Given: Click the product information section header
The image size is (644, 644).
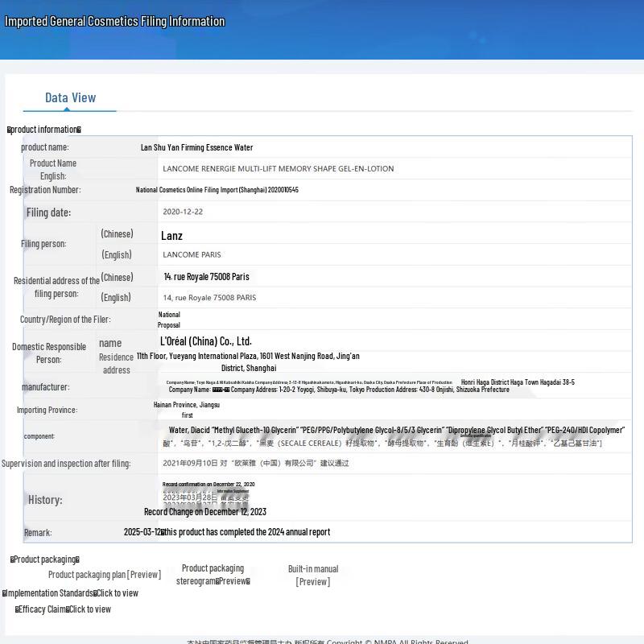Looking at the screenshot, I should coord(44,130).
